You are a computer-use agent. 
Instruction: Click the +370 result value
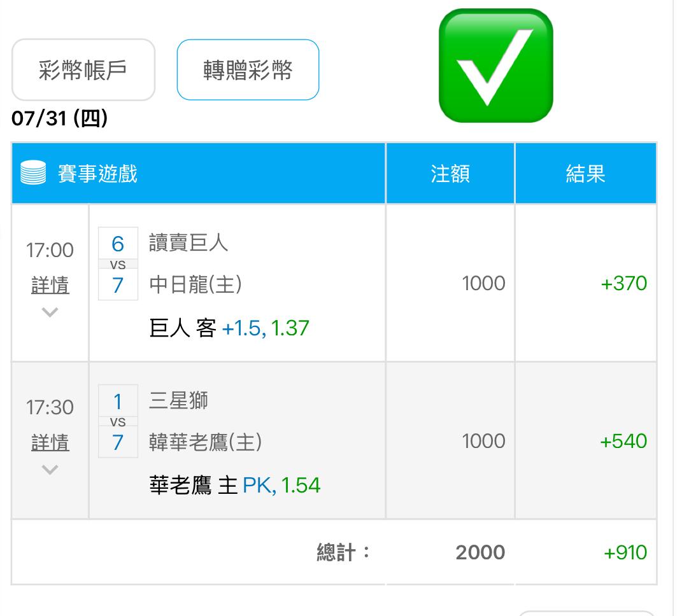tap(623, 283)
